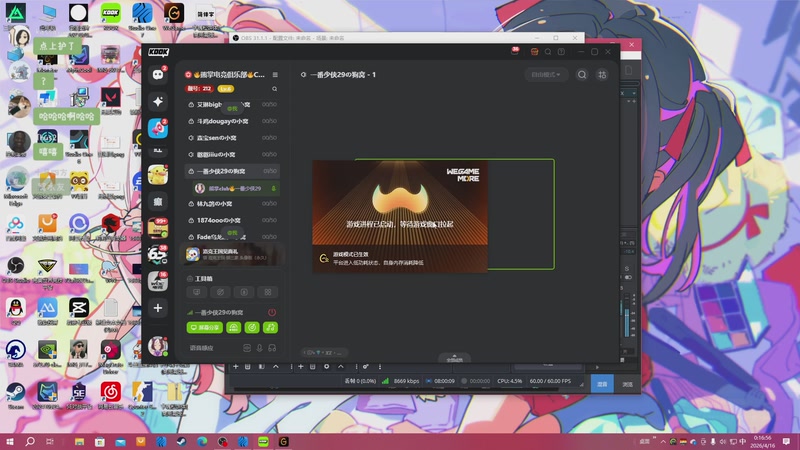The image size is (800, 450).
Task: Open KOOK notifications with red badge
Action: click(x=515, y=51)
